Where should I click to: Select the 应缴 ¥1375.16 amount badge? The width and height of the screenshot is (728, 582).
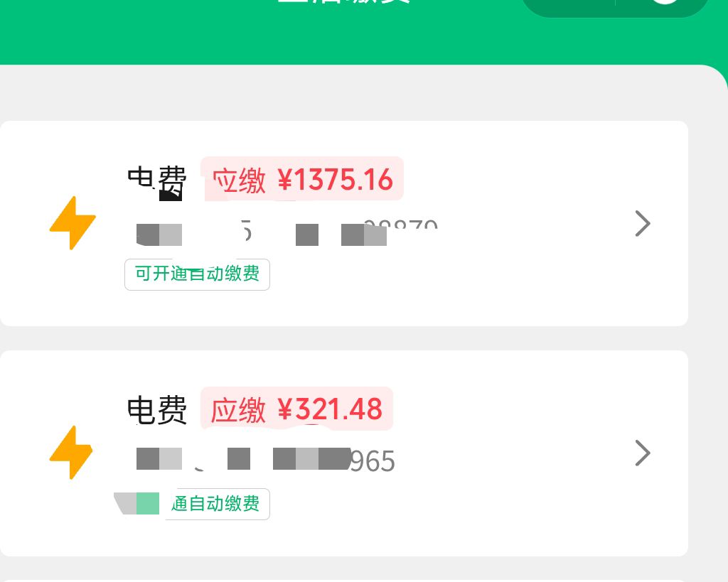pos(302,179)
